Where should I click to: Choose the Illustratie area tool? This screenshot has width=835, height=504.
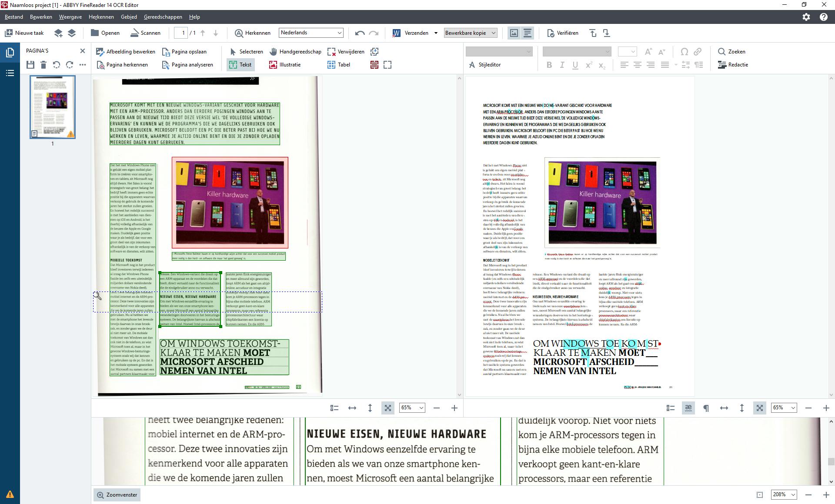coord(285,65)
